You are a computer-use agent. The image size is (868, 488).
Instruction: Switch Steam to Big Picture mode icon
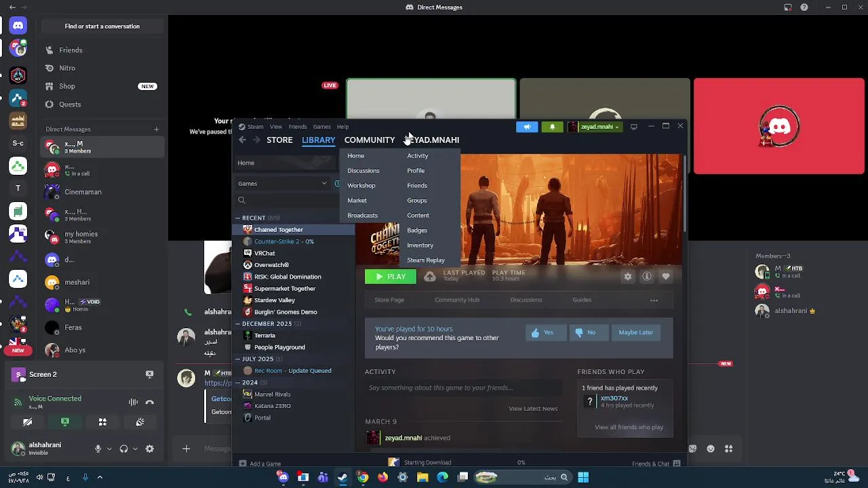pyautogui.click(x=633, y=127)
